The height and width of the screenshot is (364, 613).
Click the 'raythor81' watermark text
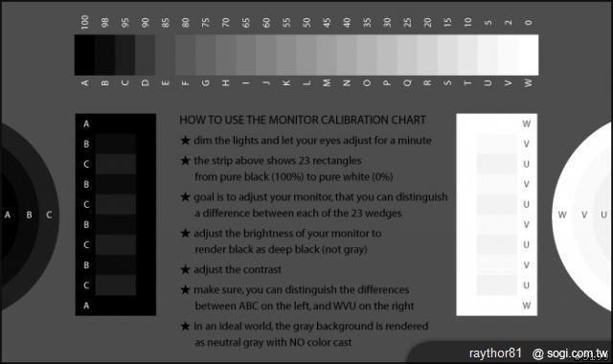click(x=495, y=353)
